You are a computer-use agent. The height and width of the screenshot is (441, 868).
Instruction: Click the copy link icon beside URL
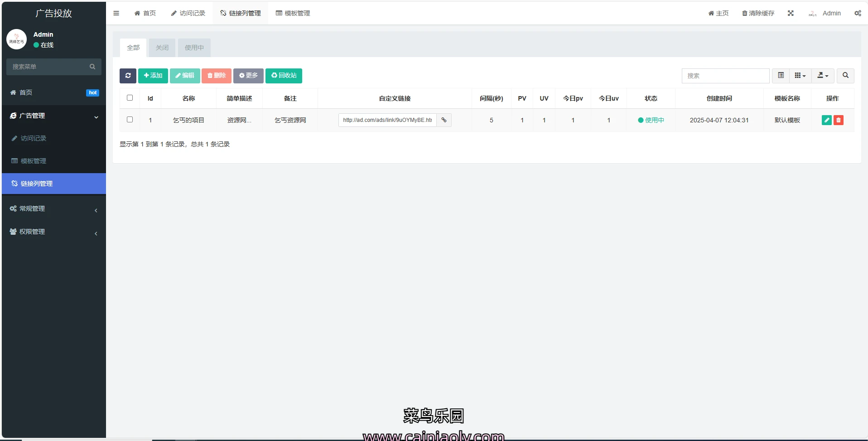pyautogui.click(x=444, y=120)
